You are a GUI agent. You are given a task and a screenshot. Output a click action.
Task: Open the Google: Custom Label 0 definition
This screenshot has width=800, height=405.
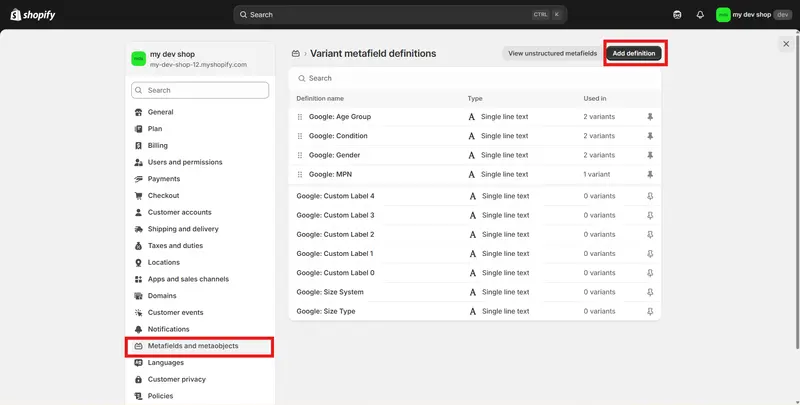[335, 273]
